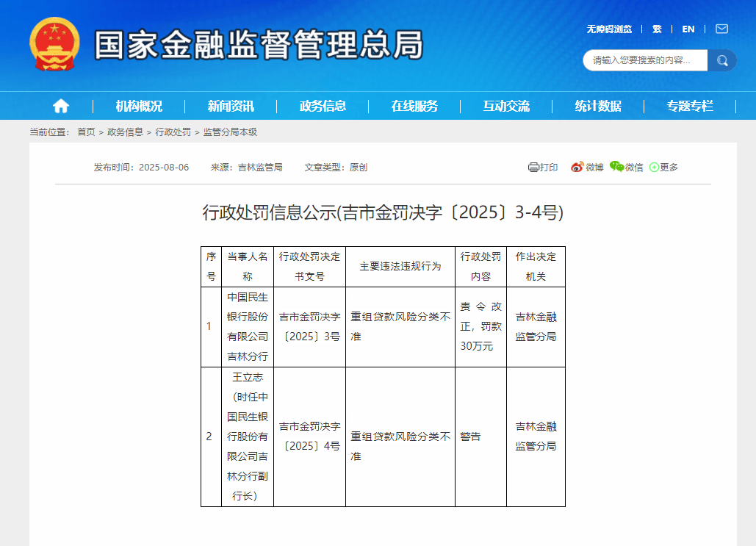Click the 警告 penalty cell
Screen dimensions: 756x546
[x=480, y=437]
